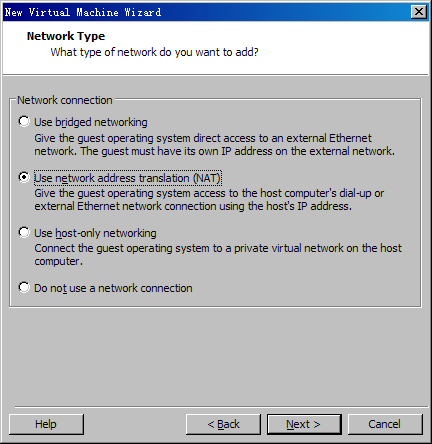Click the 'Use host-only networking' label text
This screenshot has height=444, width=432.
click(x=95, y=233)
